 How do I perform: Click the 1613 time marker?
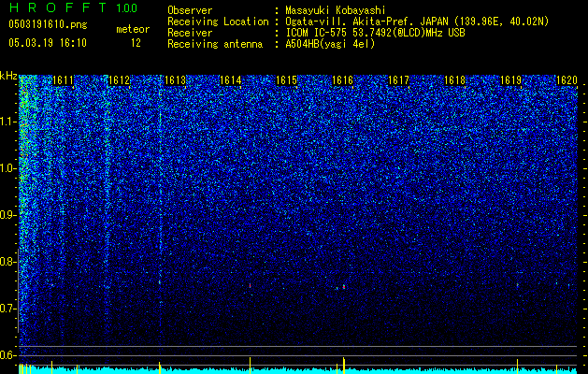175,80
